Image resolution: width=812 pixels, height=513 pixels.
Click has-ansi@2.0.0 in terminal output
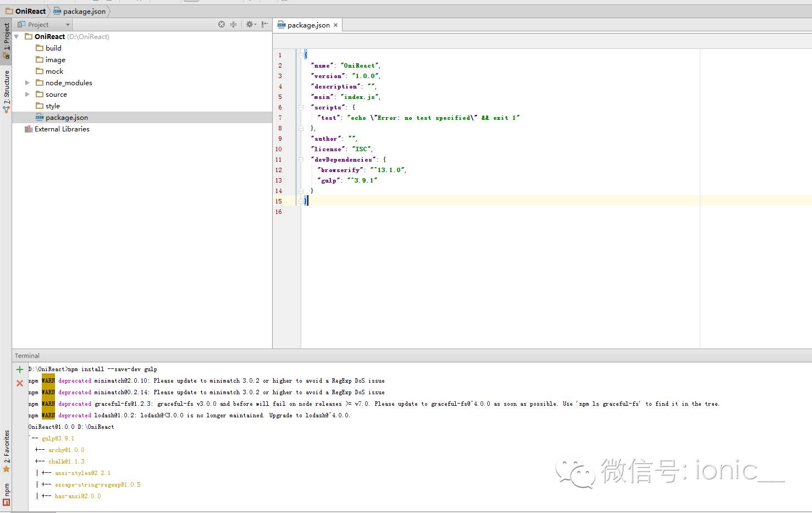click(x=78, y=496)
